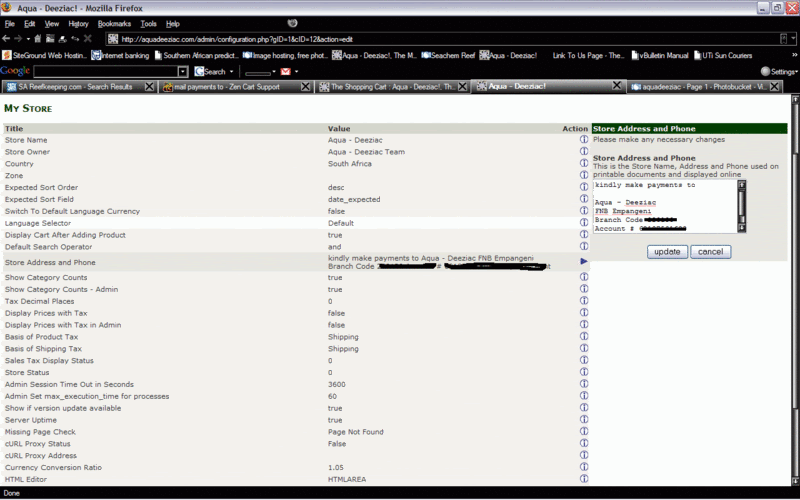The image size is (800, 500).
Task: Open the Edit menu
Action: click(30, 23)
